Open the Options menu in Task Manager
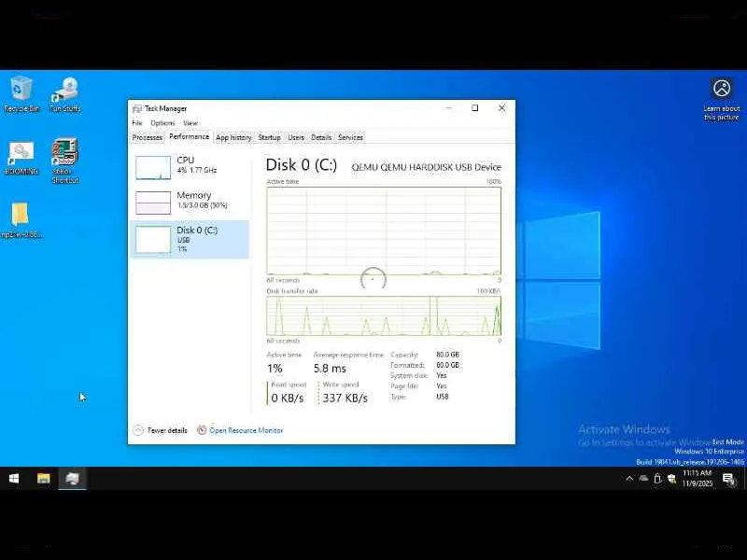The width and height of the screenshot is (747, 560). click(162, 123)
